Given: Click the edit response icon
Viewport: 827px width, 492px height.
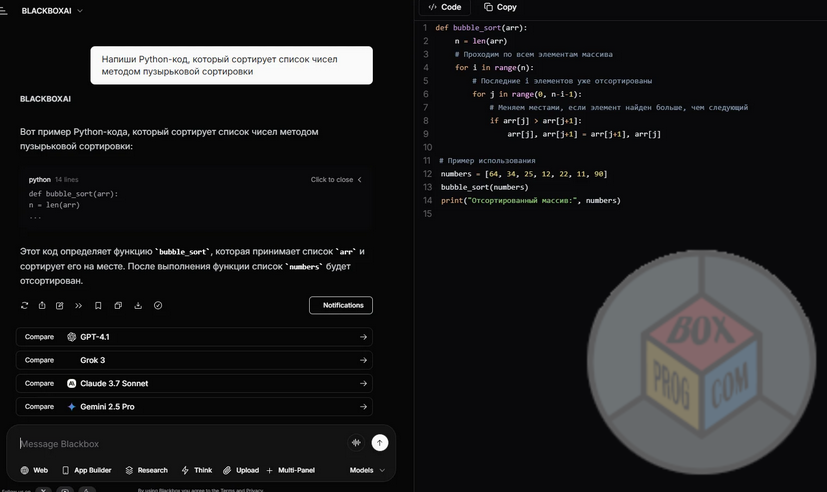Looking at the screenshot, I should (60, 306).
